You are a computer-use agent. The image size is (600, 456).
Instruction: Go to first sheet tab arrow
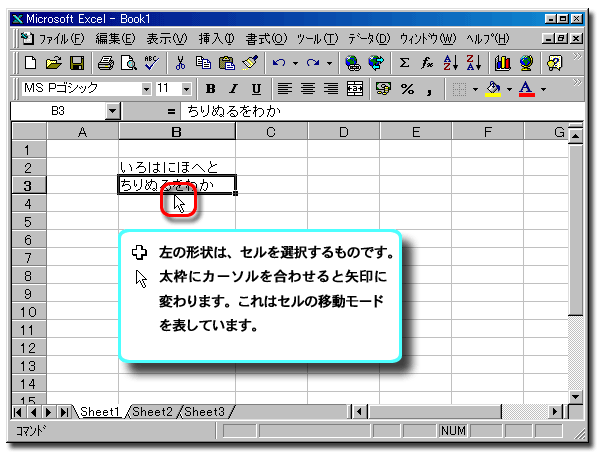coord(17,412)
